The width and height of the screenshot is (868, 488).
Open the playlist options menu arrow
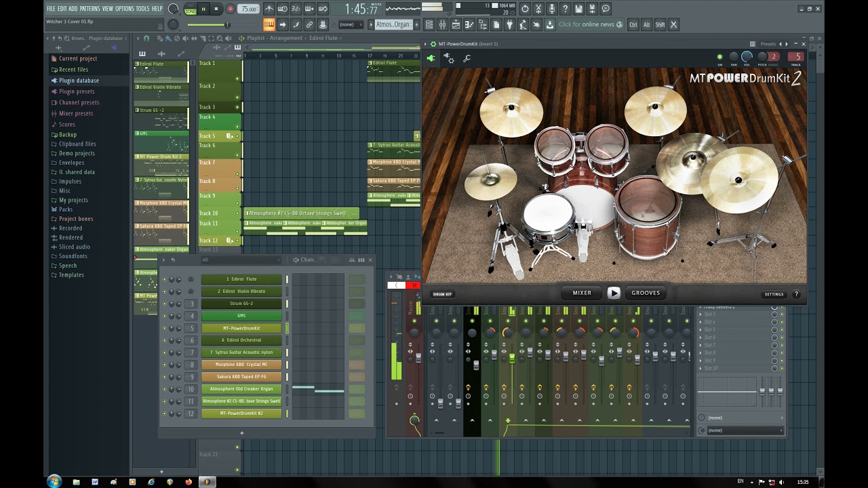tap(137, 38)
